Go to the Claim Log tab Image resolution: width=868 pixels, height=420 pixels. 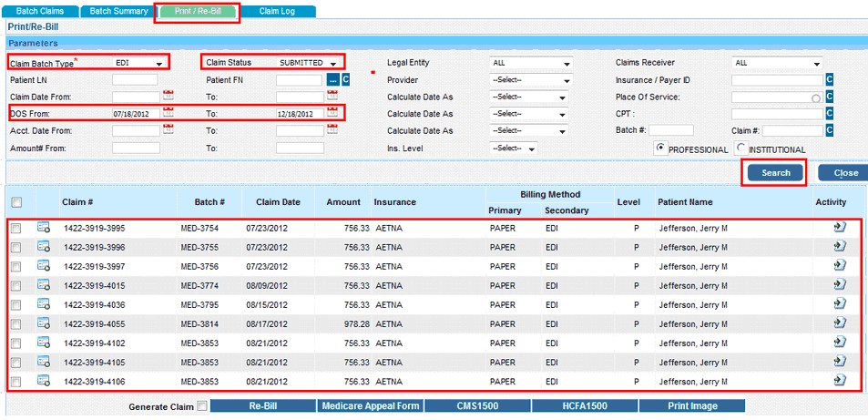click(276, 11)
